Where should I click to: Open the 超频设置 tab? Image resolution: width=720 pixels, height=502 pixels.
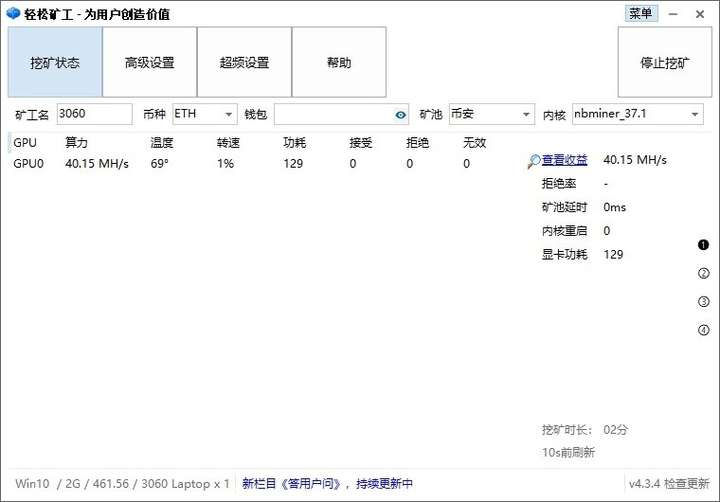244,62
